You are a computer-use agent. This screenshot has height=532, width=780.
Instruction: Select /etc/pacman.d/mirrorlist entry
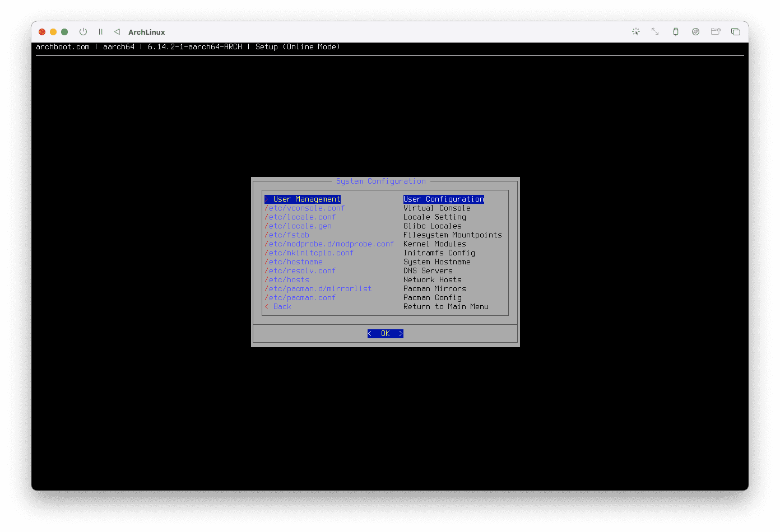(x=318, y=289)
